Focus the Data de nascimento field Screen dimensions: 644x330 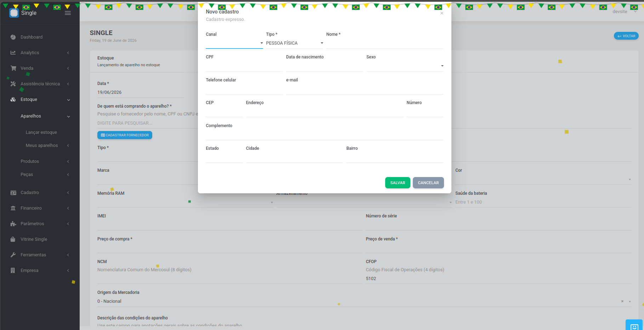pyautogui.click(x=325, y=66)
